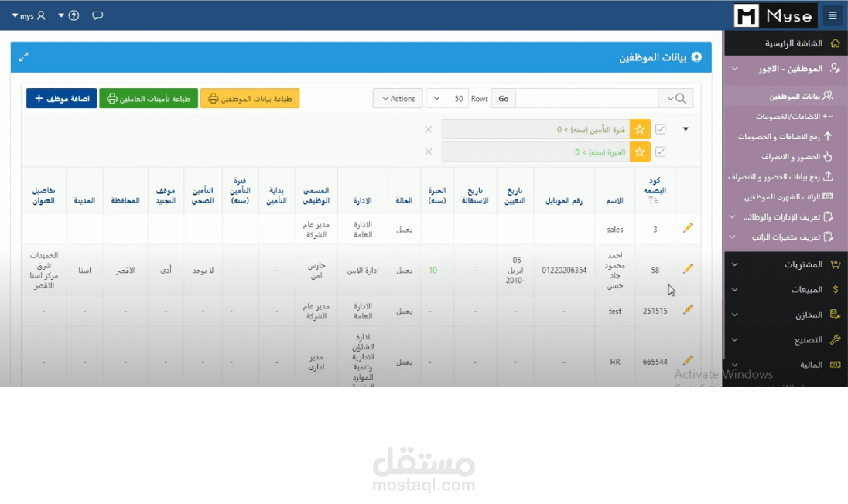The image size is (848, 504).
Task: Click the المبيعات dollar icon
Action: coord(836,290)
